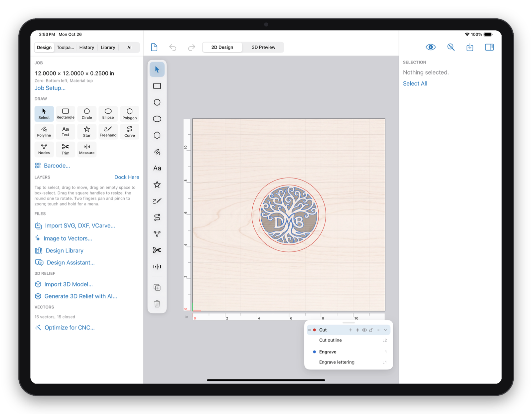Click the Select All link
Viewport: 532px width, 414px height.
415,83
